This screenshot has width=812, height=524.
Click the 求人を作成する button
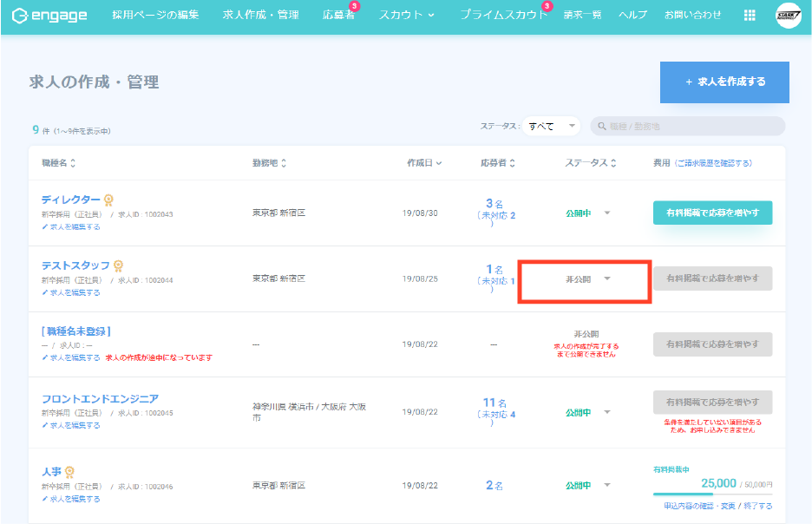pos(724,82)
